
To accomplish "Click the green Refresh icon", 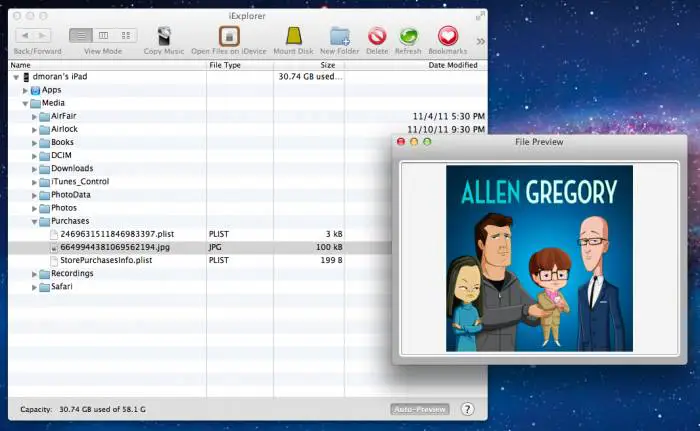I will (408, 36).
